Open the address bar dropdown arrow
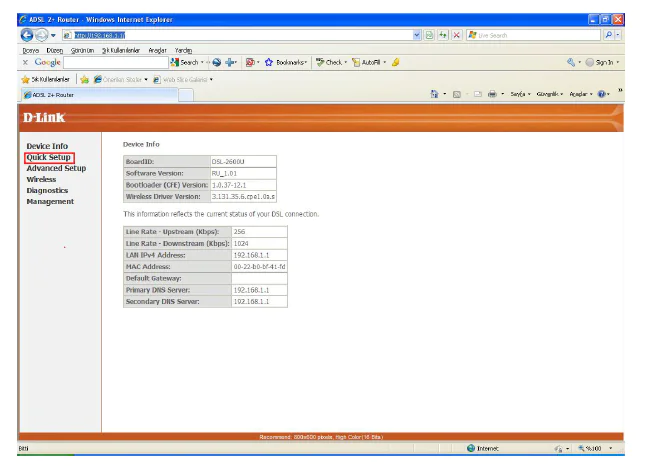Screen dimensions: 668x473 pos(417,35)
